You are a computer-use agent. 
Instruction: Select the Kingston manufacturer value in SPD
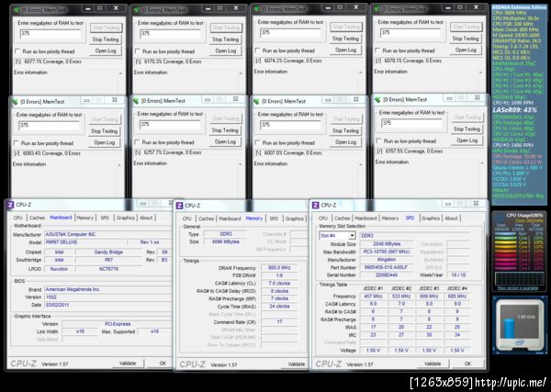pos(387,260)
